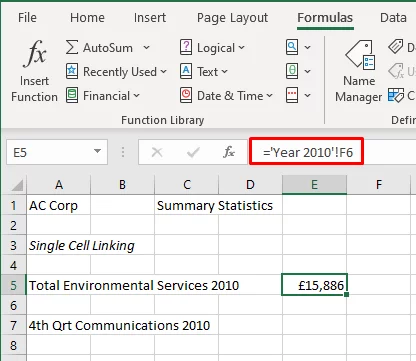
Task: Click 4th Qrt Communications 2010 cell
Action: pyautogui.click(x=58, y=325)
